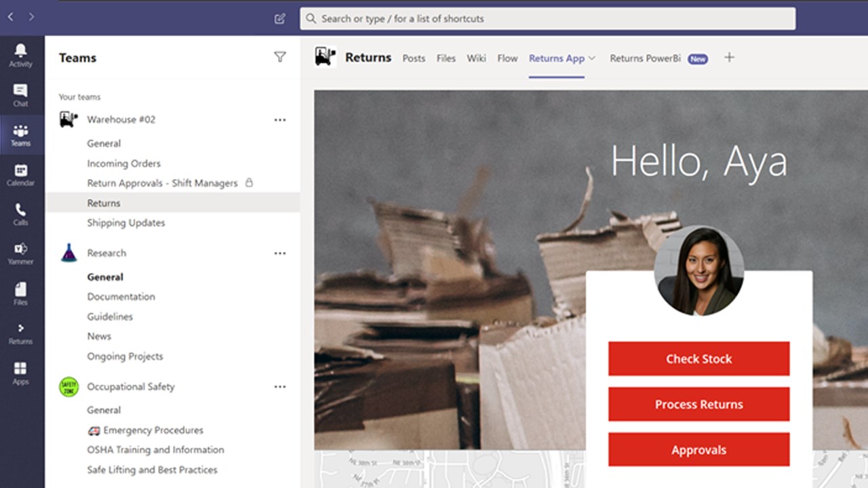Click Aya's profile picture

(699, 271)
